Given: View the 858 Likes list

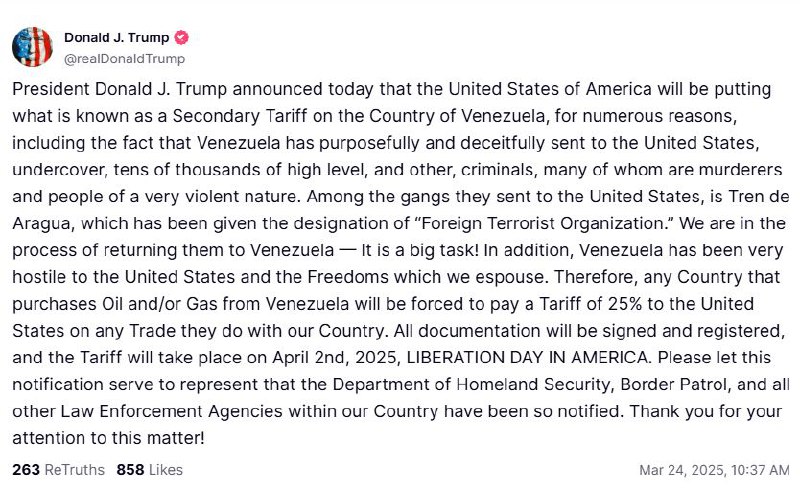Looking at the screenshot, I should point(149,470).
